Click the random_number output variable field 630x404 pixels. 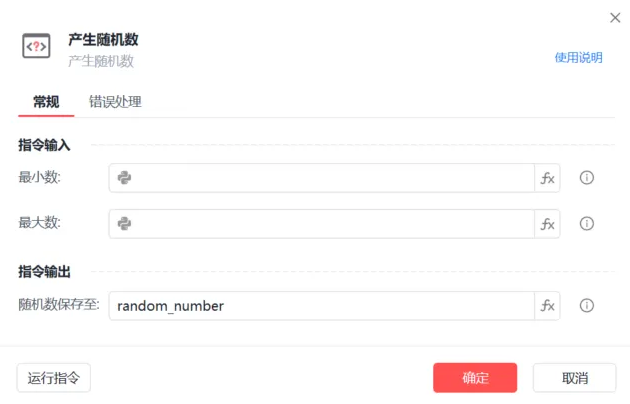pyautogui.click(x=320, y=306)
